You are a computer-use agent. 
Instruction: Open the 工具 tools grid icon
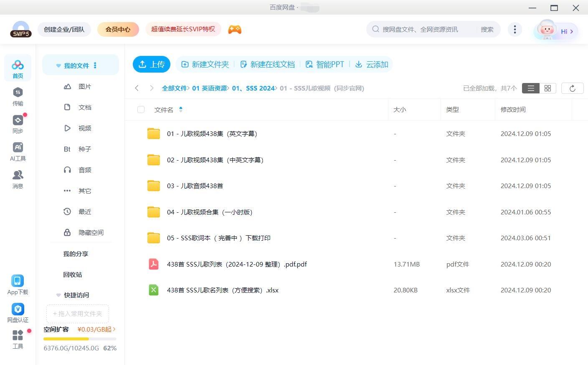click(18, 335)
